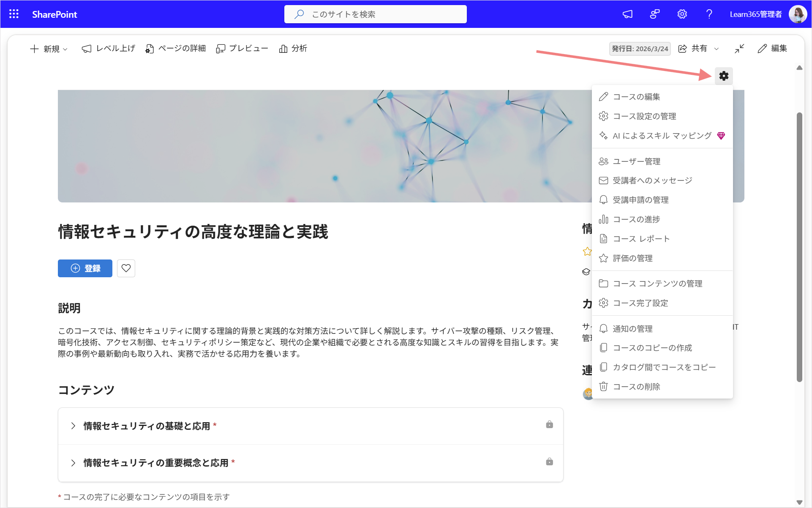Select カタログ間でコースをコピー menu item
The image size is (812, 508).
(662, 367)
